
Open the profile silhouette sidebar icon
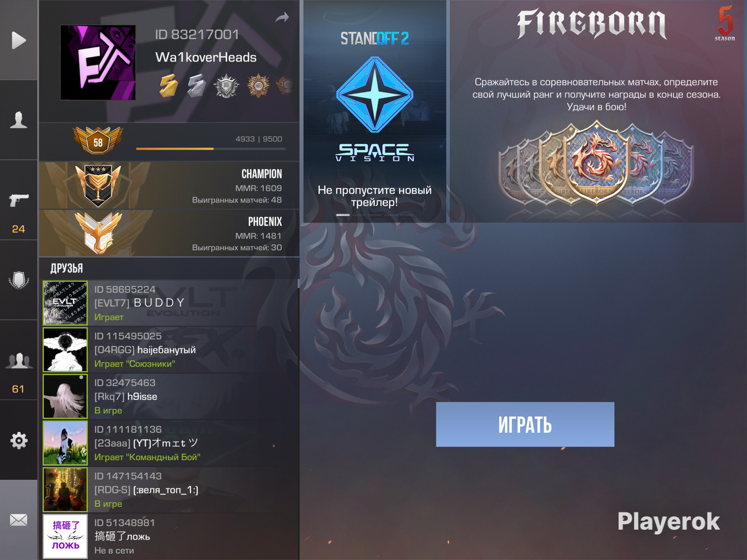tap(18, 120)
